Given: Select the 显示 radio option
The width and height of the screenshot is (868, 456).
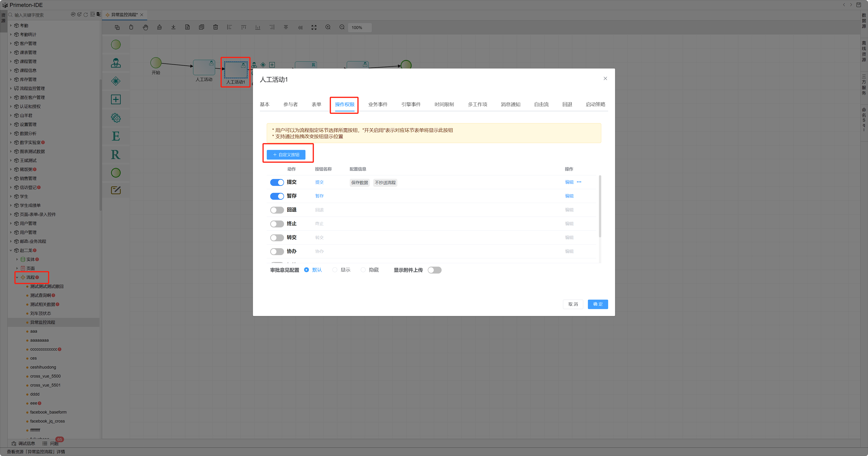Looking at the screenshot, I should pyautogui.click(x=334, y=270).
